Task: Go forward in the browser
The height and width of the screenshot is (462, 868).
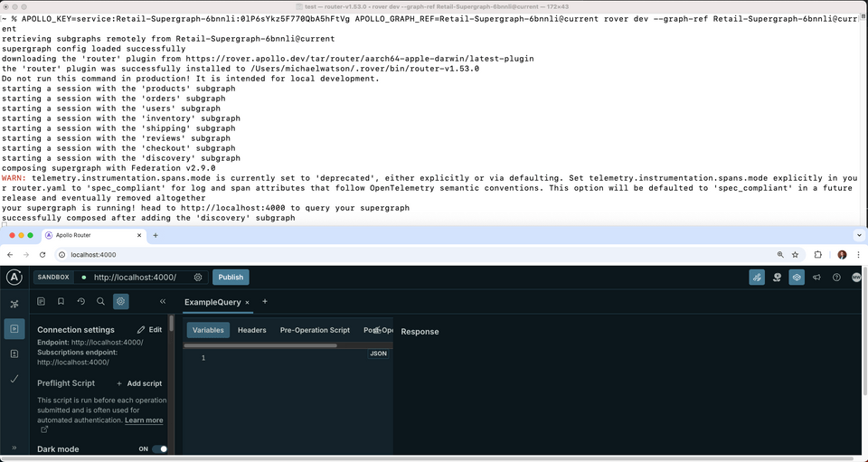Action: [x=26, y=255]
